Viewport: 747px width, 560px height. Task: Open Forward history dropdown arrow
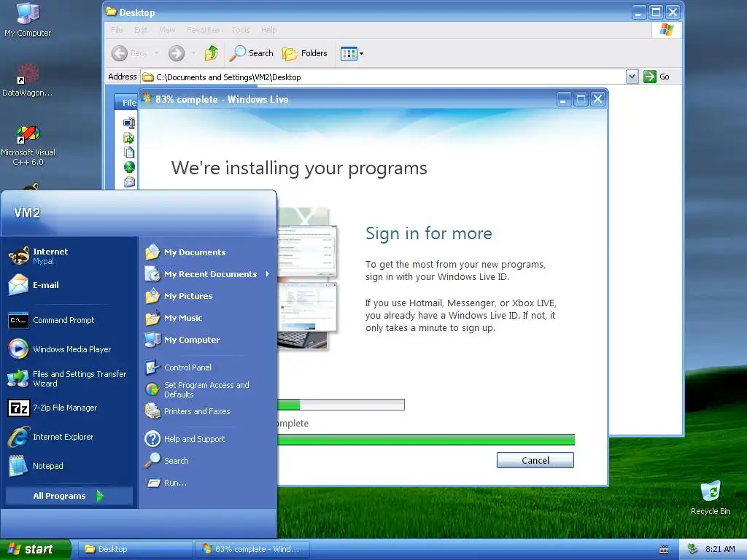click(193, 52)
